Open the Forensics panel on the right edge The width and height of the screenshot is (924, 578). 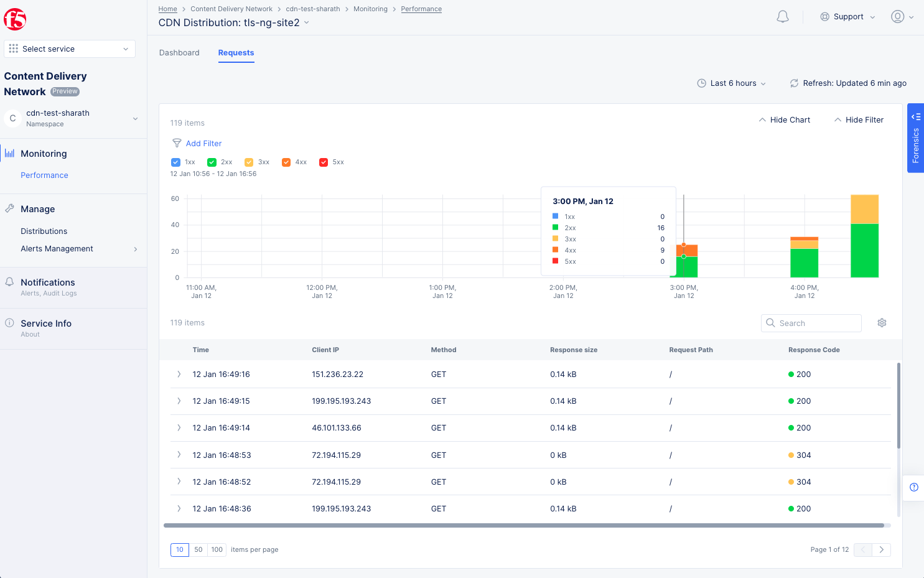tap(915, 139)
